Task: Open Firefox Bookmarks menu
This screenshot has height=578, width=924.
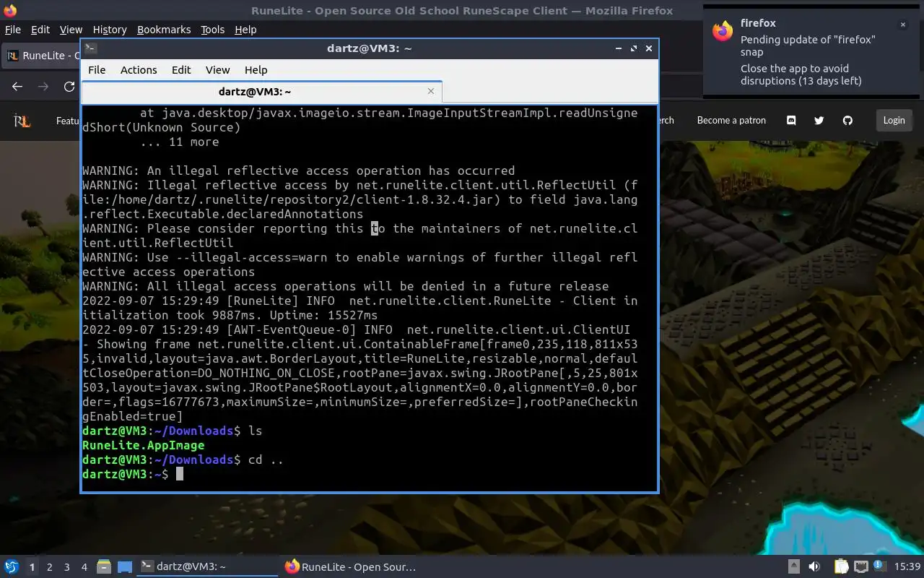Action: pos(164,30)
